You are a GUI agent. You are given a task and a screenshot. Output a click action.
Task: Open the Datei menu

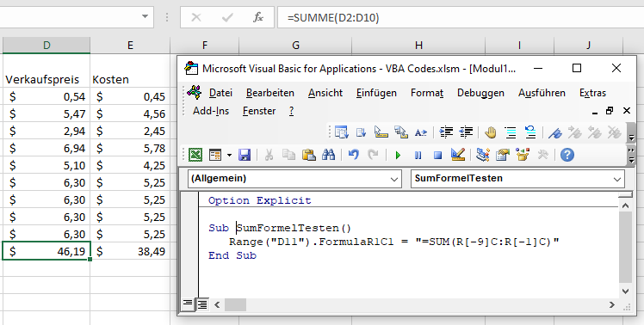[x=220, y=93]
